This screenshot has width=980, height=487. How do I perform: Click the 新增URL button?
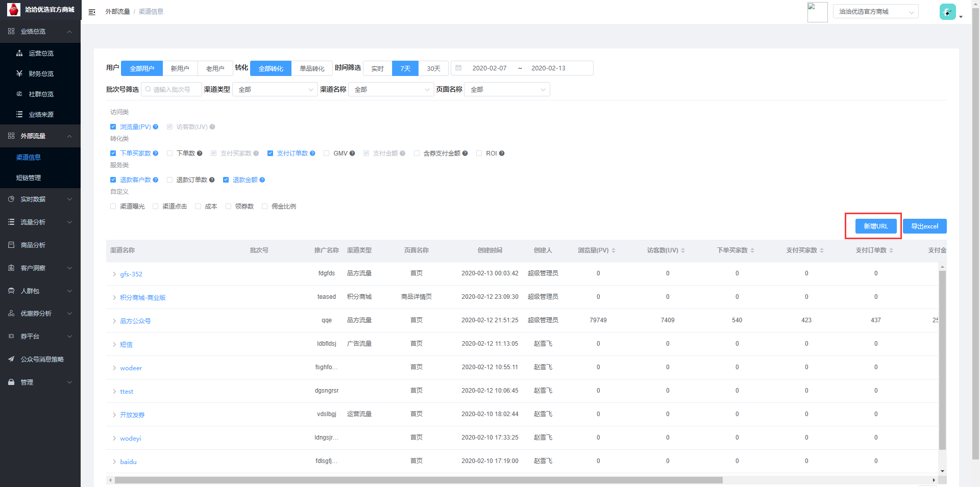(875, 226)
